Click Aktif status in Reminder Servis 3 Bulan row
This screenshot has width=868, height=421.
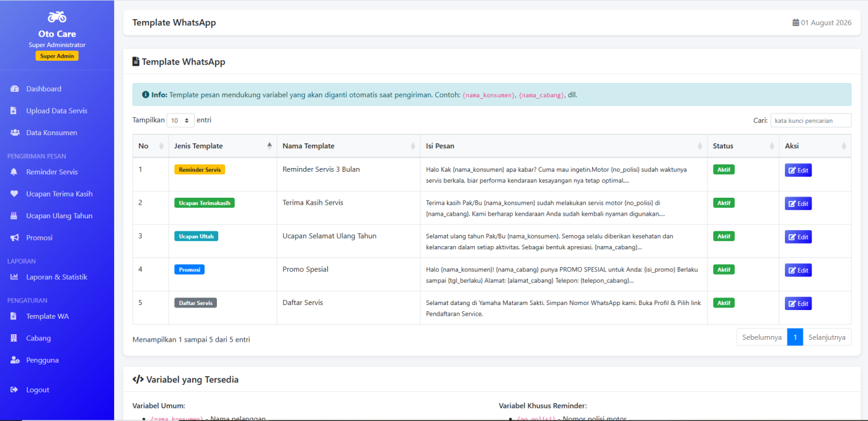[x=724, y=169]
